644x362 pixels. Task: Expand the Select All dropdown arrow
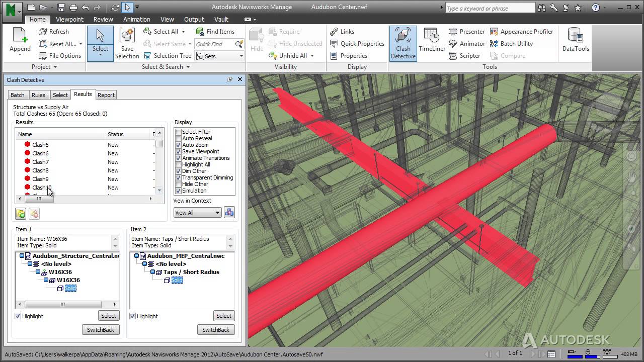point(183,32)
